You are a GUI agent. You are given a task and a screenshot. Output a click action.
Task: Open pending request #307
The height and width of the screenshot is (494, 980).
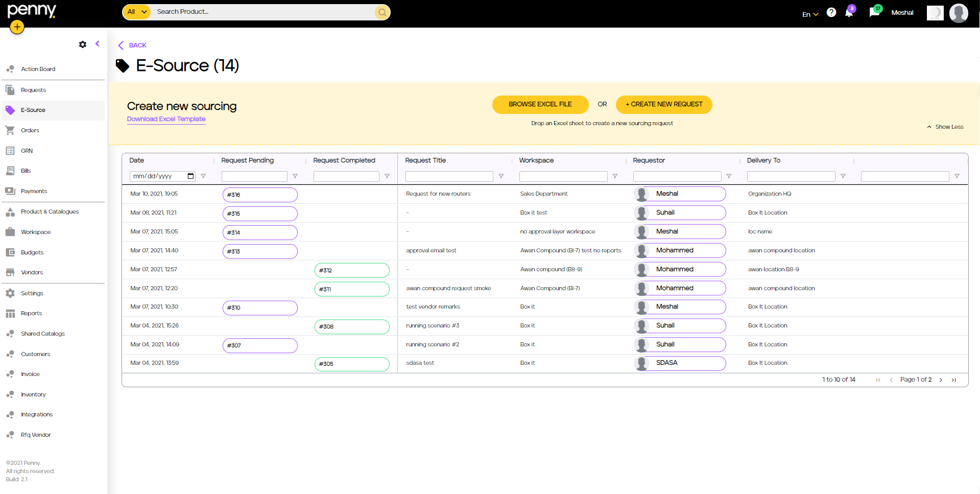tap(260, 345)
